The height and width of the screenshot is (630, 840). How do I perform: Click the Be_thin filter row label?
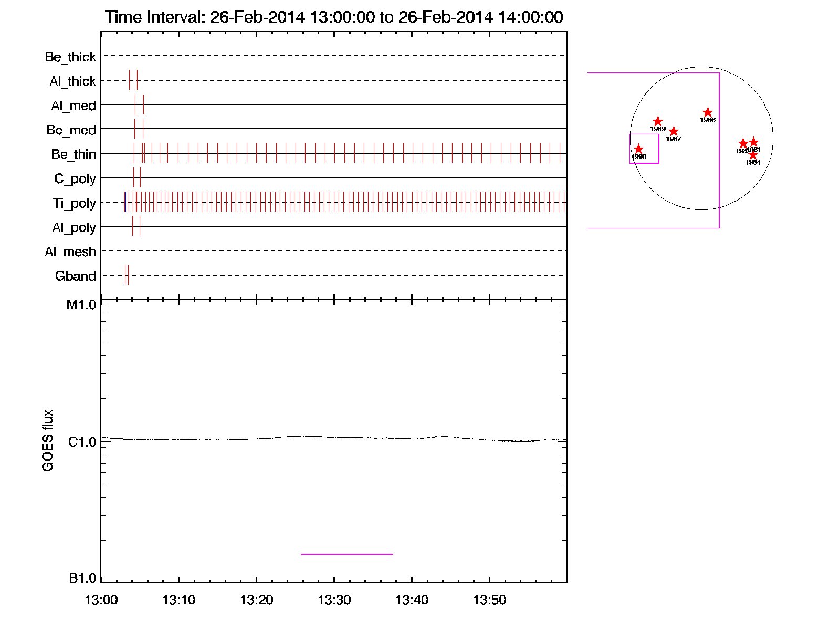click(x=73, y=154)
